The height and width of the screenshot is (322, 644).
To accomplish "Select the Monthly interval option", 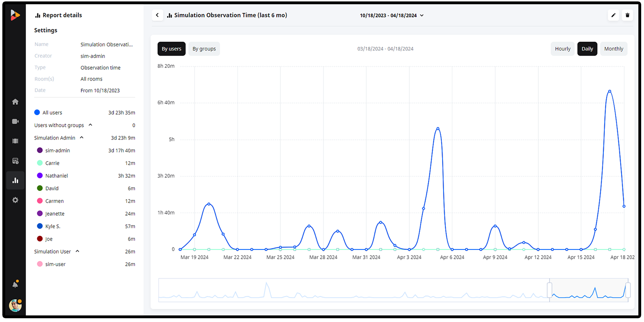I will 614,49.
